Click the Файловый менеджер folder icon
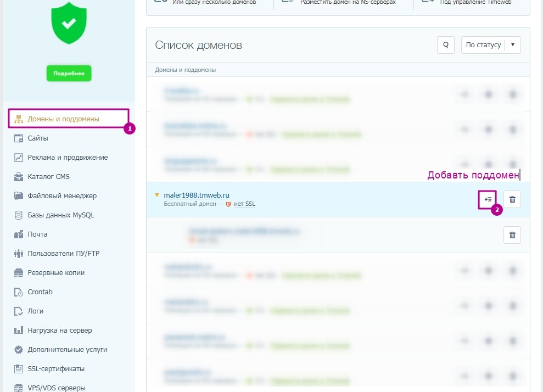The height and width of the screenshot is (392, 543). [x=18, y=195]
